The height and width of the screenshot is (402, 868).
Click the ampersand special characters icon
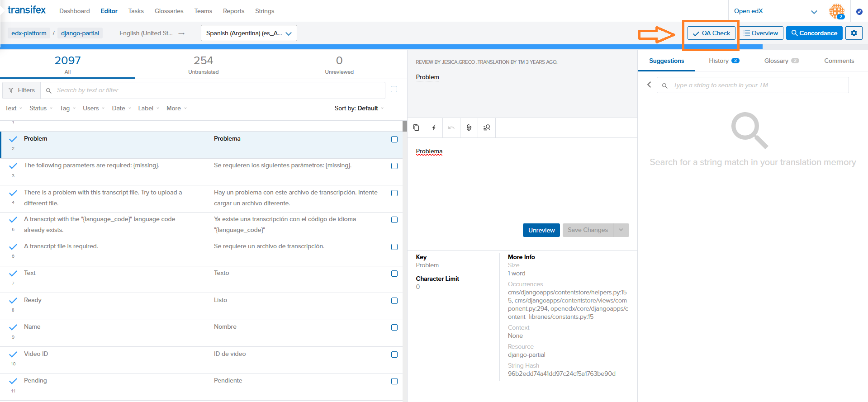pos(469,128)
